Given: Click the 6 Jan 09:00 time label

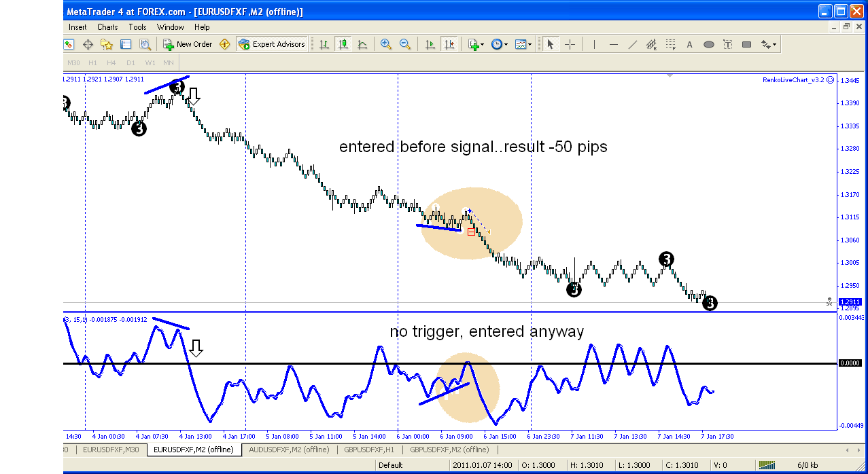Looking at the screenshot, I should click(456, 437).
